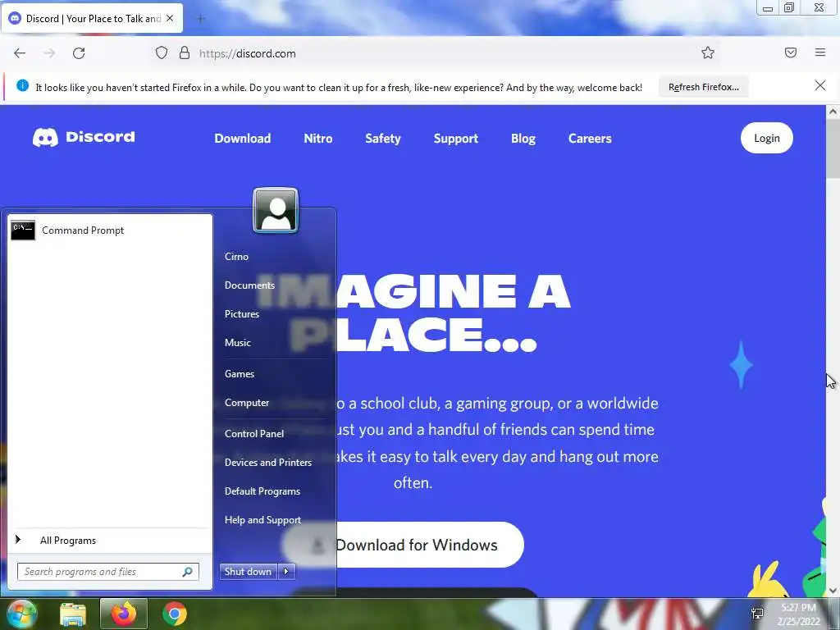Select the Discord tab

coord(93,19)
